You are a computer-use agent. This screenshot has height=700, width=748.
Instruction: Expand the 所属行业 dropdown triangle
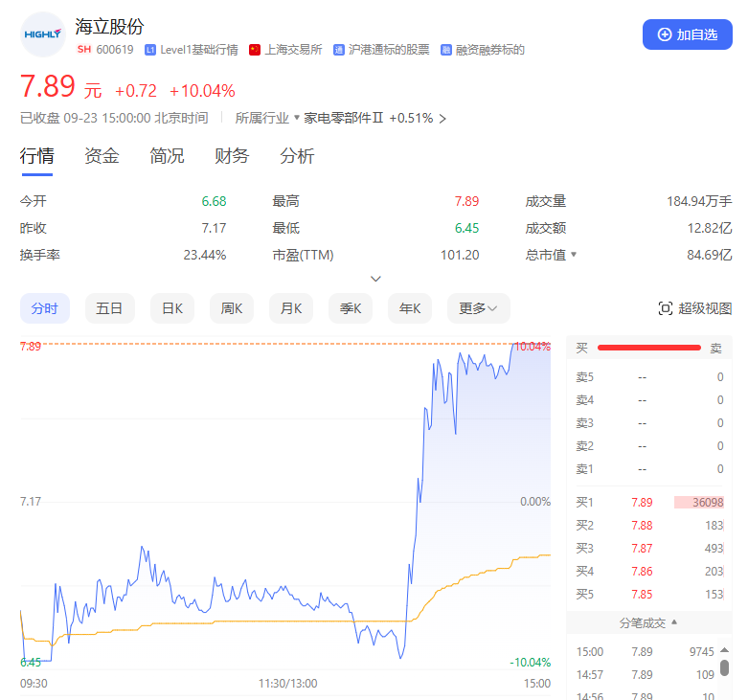click(x=297, y=118)
